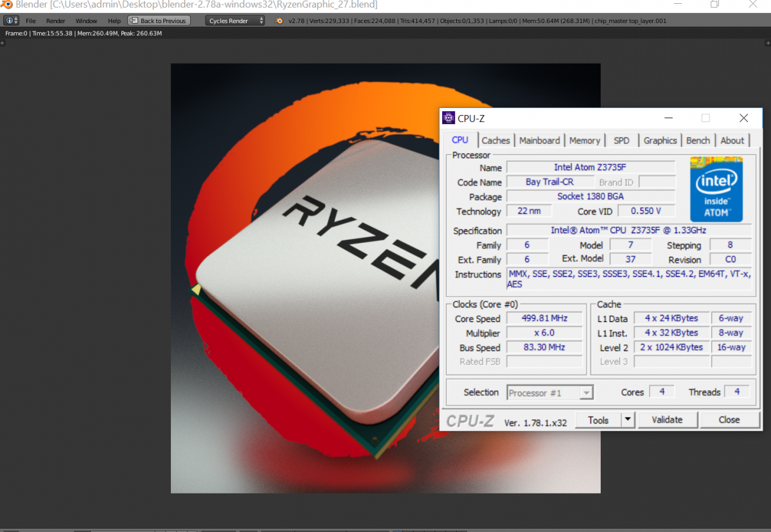Click the CPU-Z window title icon
The image size is (771, 532).
coord(449,118)
